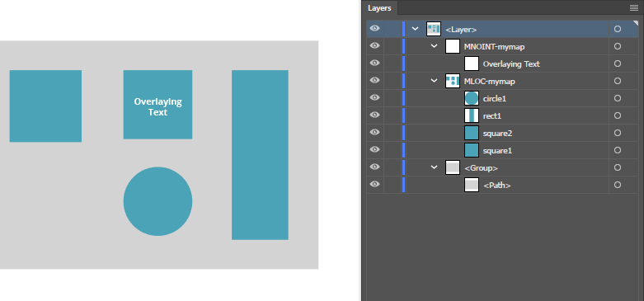Hide the rect1 object
Viewport: 644px width, 301px height.
pos(374,115)
